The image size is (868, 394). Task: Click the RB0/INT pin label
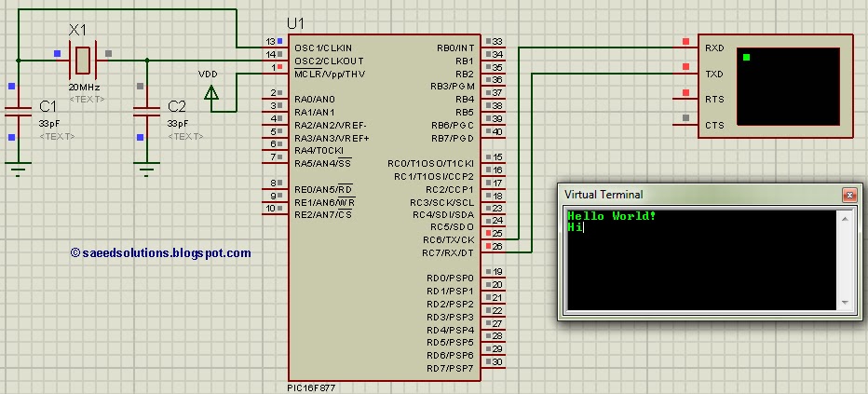coord(455,48)
